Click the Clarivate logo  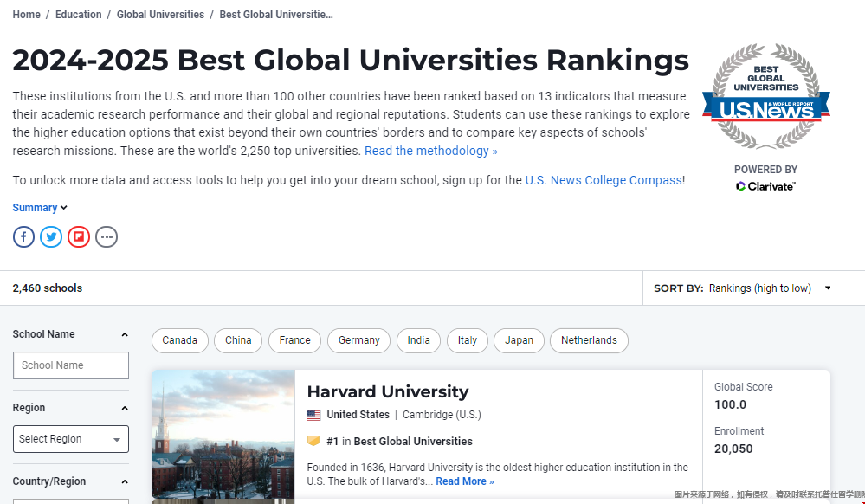(x=765, y=186)
